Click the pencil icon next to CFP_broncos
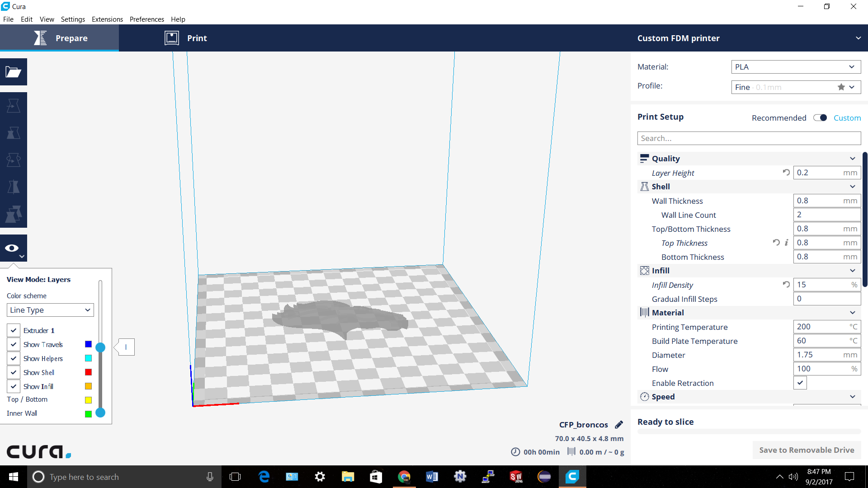868x488 pixels. click(619, 425)
